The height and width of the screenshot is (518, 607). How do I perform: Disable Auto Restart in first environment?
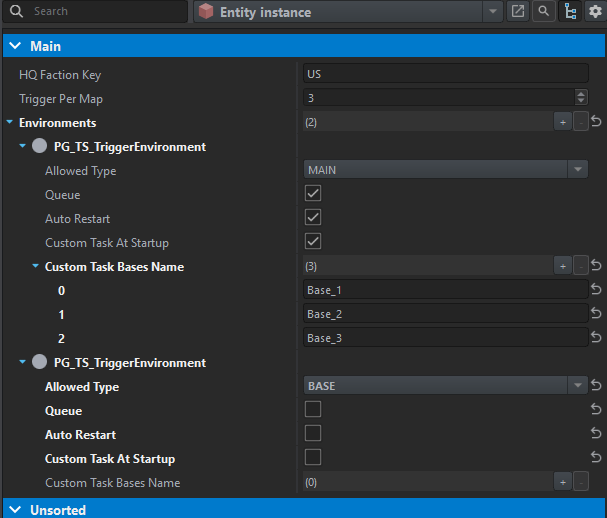tap(313, 218)
